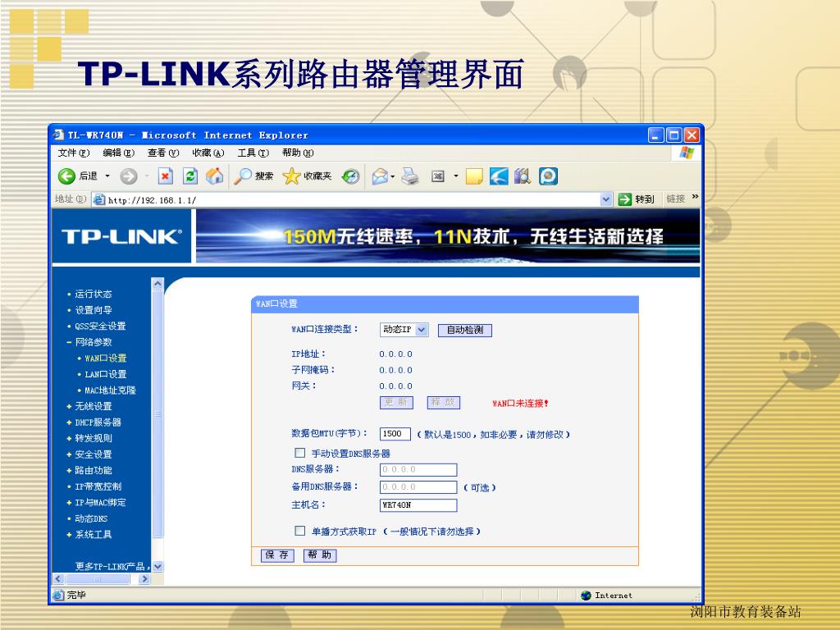Click sidebar horizontal scroll right arrow
Screen dimensions: 840x630
tap(144, 578)
